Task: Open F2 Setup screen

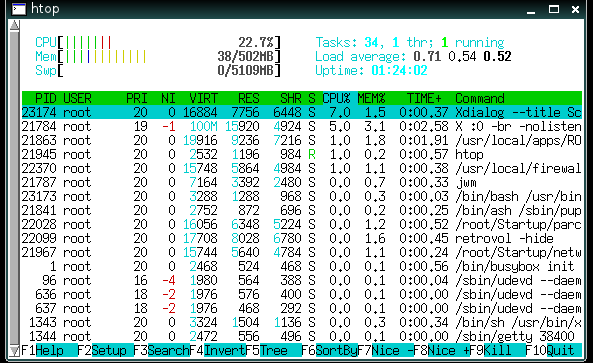Action: pos(105,350)
